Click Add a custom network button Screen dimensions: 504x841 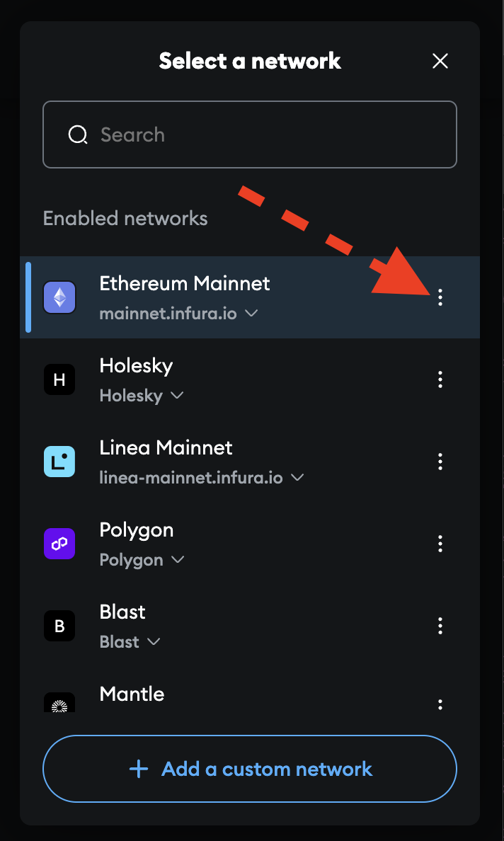tap(250, 769)
